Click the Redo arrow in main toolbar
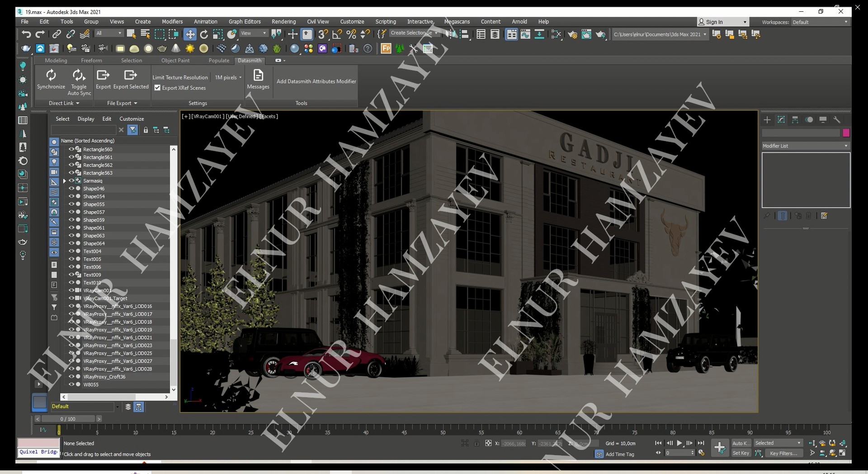868x474 pixels. (40, 34)
